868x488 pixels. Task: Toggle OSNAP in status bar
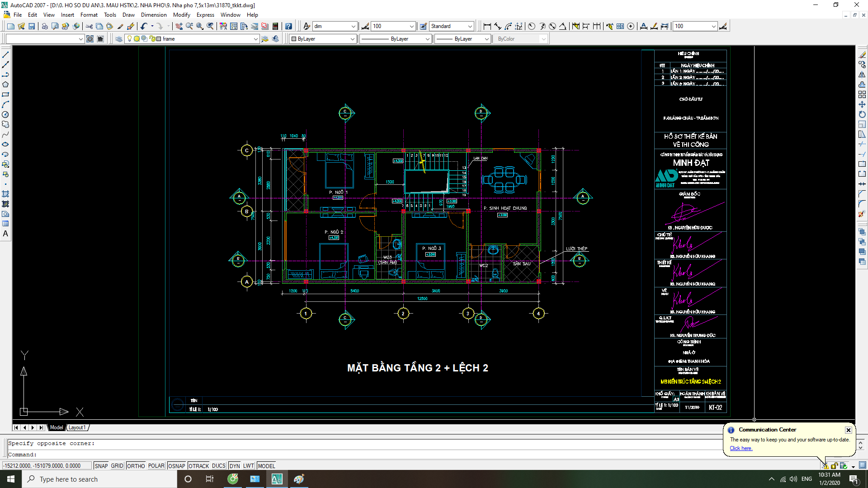click(x=177, y=466)
